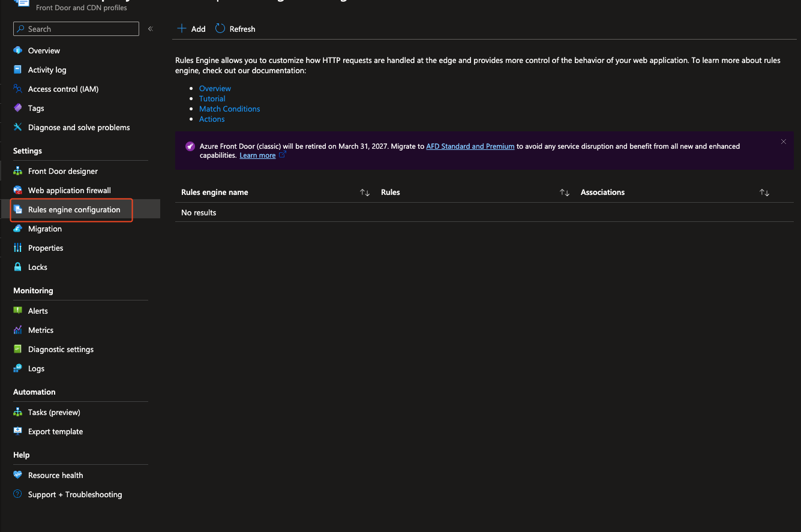This screenshot has width=801, height=532.
Task: Click the Front Door designer icon
Action: tap(18, 171)
